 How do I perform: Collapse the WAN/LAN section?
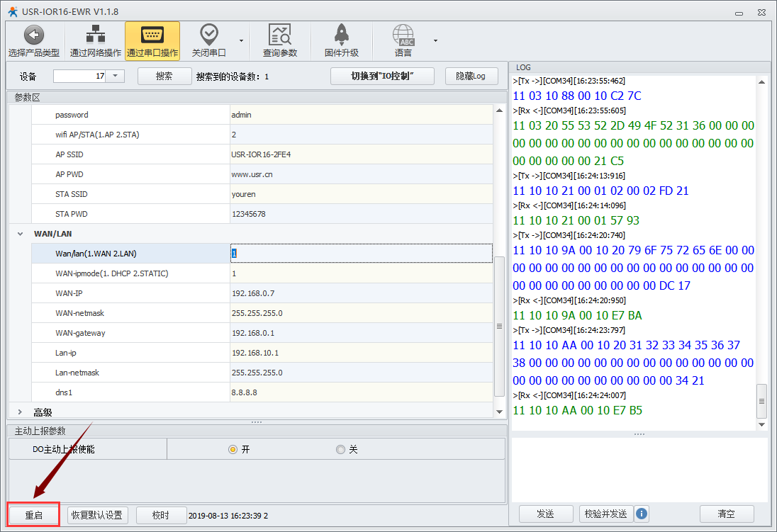21,234
